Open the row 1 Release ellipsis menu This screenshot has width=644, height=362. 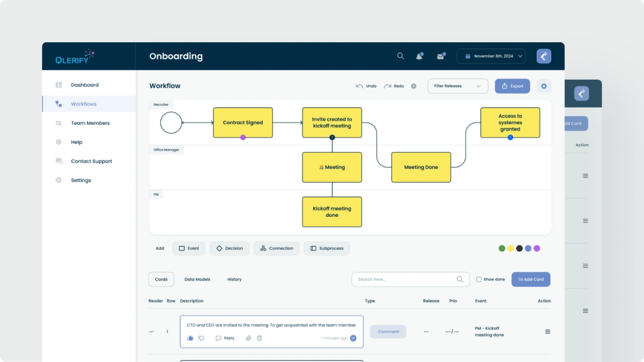[426, 332]
